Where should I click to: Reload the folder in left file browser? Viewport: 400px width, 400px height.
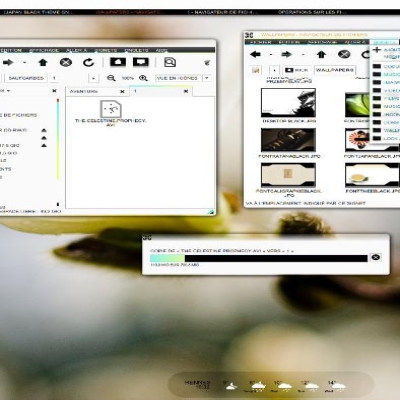coord(88,62)
